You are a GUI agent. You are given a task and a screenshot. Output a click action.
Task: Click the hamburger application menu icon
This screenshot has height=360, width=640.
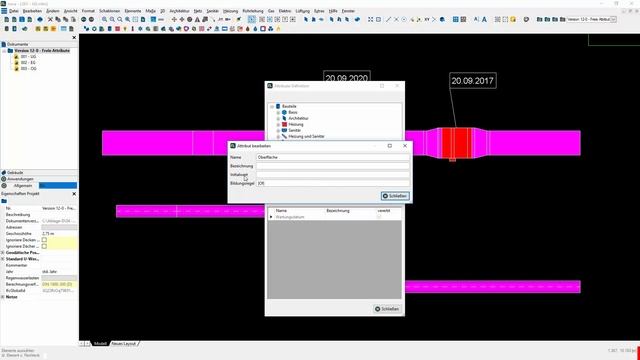[x=4, y=11]
